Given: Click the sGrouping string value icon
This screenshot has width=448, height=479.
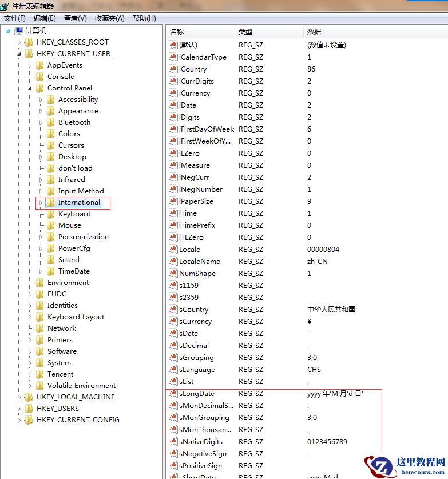Looking at the screenshot, I should tap(173, 358).
